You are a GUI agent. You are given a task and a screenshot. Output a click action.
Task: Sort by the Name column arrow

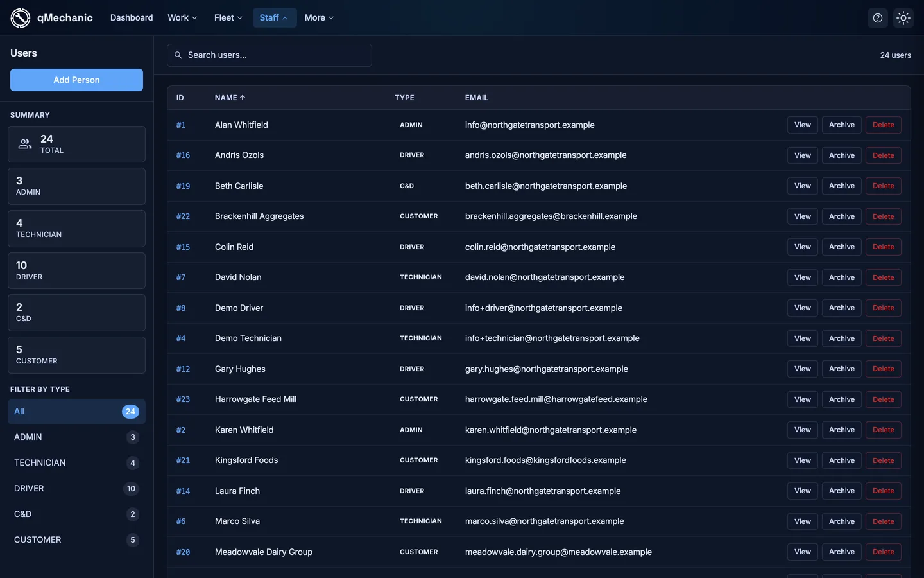tap(243, 98)
